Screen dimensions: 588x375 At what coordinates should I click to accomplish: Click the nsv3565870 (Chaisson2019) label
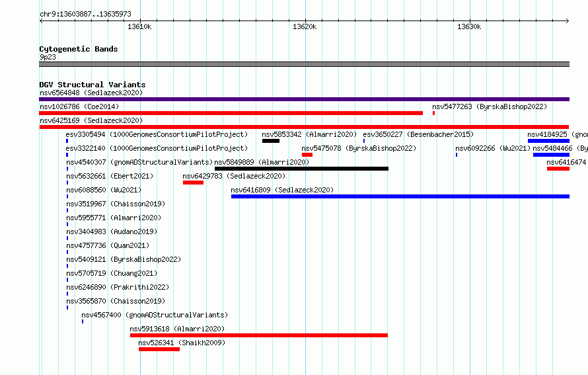click(116, 301)
